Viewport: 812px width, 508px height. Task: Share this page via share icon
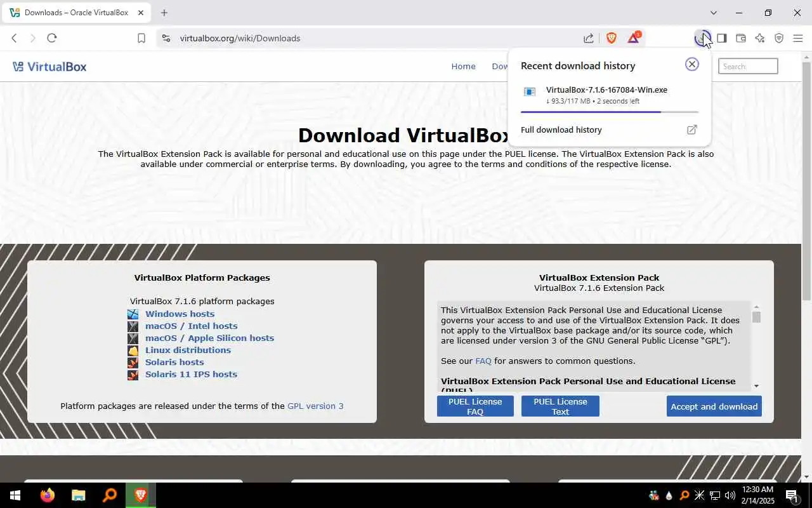click(x=589, y=38)
